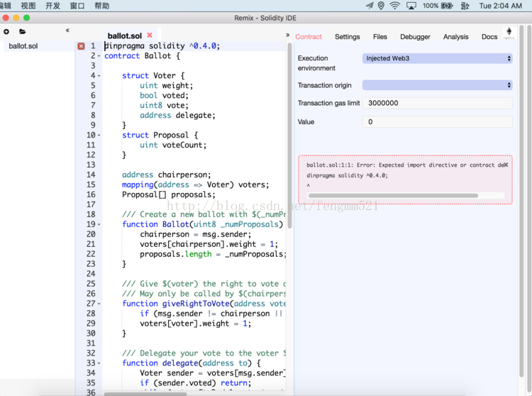Viewport: 532px width, 396px height.
Task: Check the battery status icon
Action: point(446,6)
